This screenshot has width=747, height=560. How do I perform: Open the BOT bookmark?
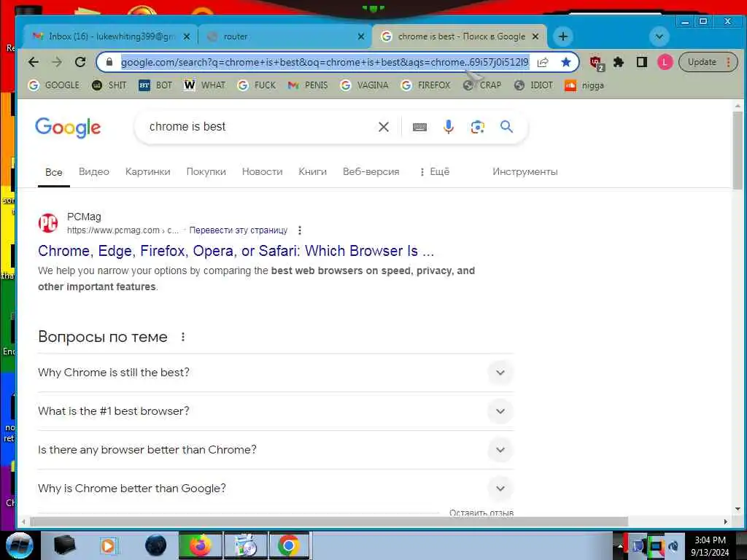[x=155, y=85]
